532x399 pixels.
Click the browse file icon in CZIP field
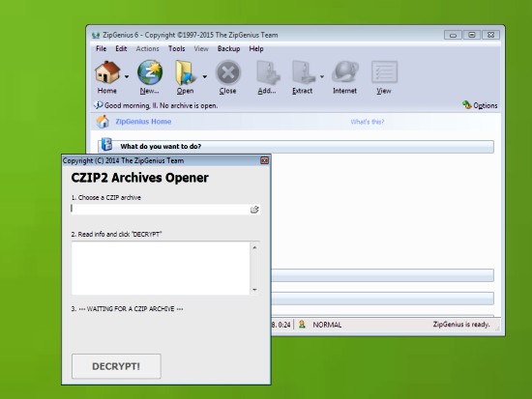click(x=254, y=210)
